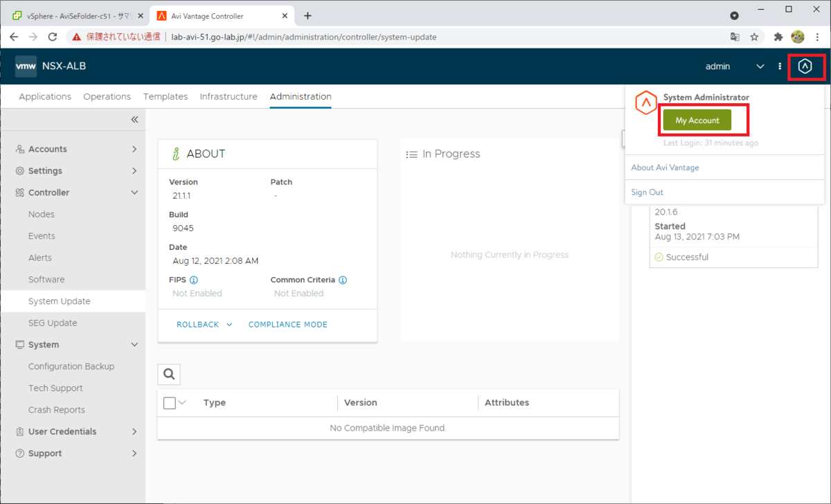The image size is (831, 504).
Task: Open browser extensions puzzle icon
Action: tap(778, 37)
